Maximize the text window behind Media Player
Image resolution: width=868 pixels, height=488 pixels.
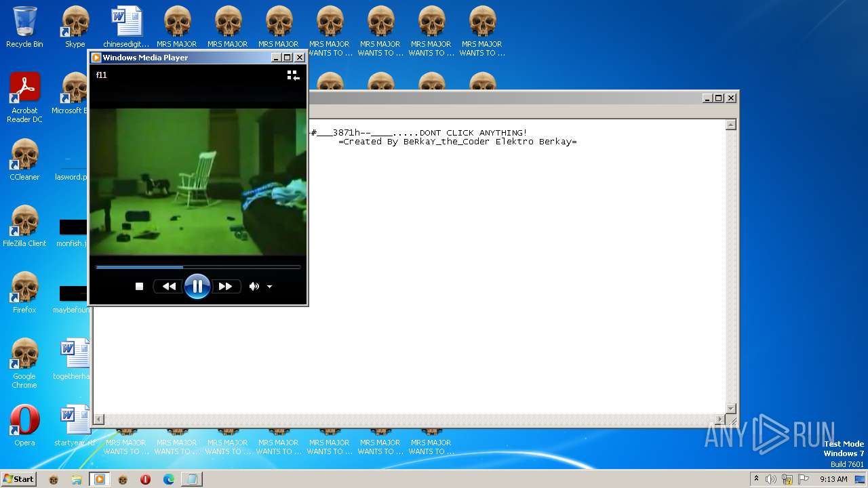pos(719,98)
